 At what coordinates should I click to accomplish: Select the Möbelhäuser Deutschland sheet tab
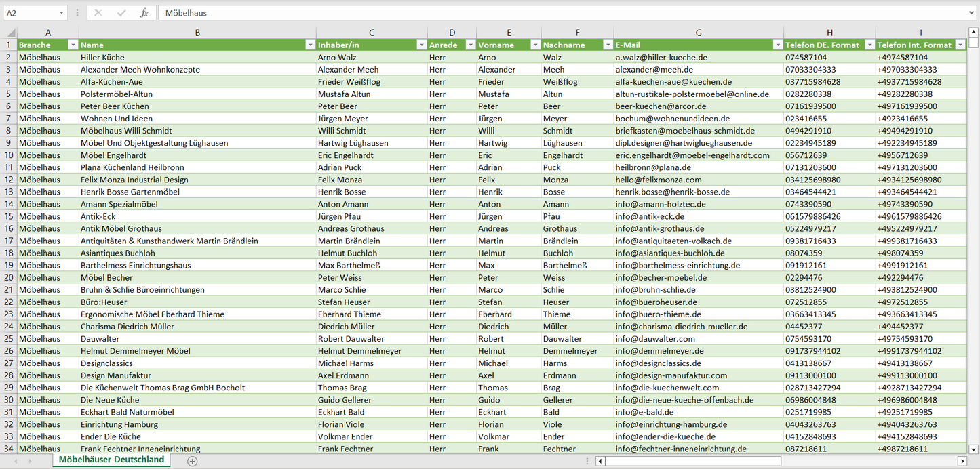coord(111,460)
